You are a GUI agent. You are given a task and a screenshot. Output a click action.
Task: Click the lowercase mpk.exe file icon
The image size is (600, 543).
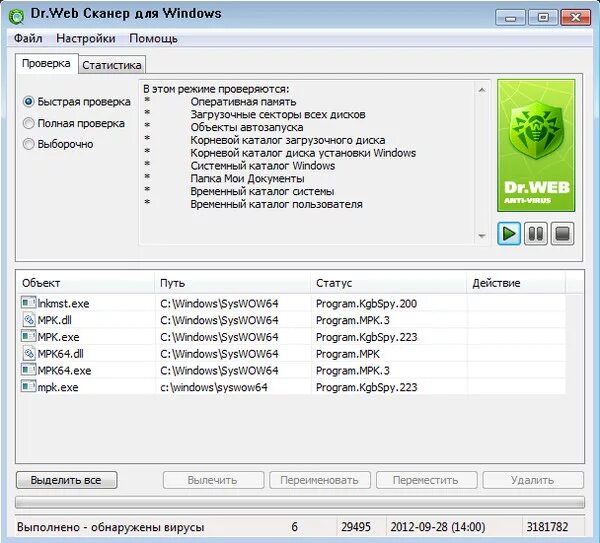pos(28,386)
